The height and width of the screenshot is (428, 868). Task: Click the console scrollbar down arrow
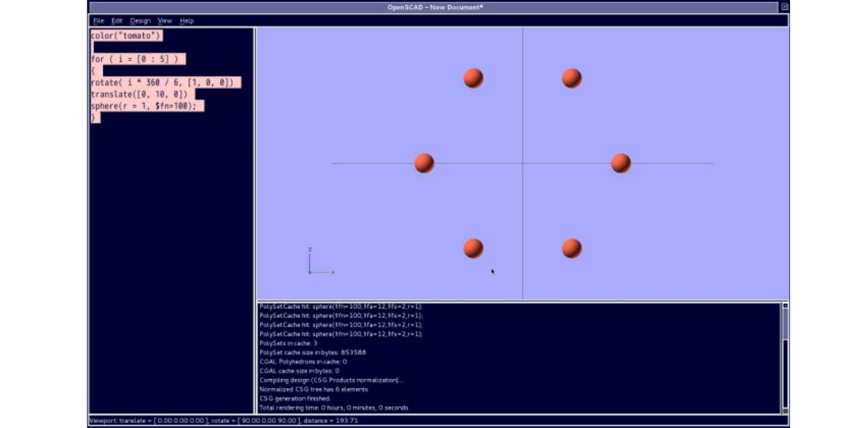[x=785, y=411]
